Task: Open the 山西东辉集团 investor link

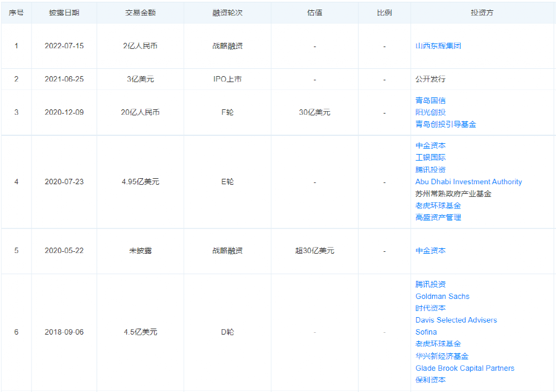Action: click(x=437, y=46)
